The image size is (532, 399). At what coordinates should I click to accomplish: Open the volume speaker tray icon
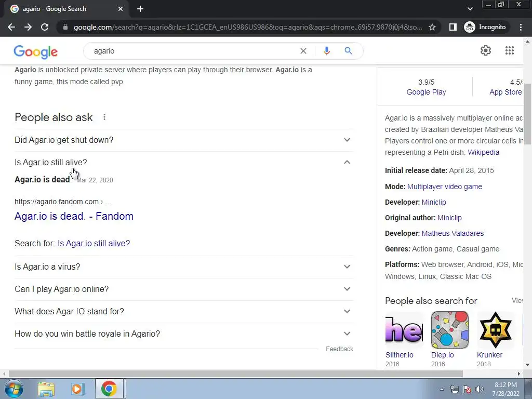pos(479,389)
